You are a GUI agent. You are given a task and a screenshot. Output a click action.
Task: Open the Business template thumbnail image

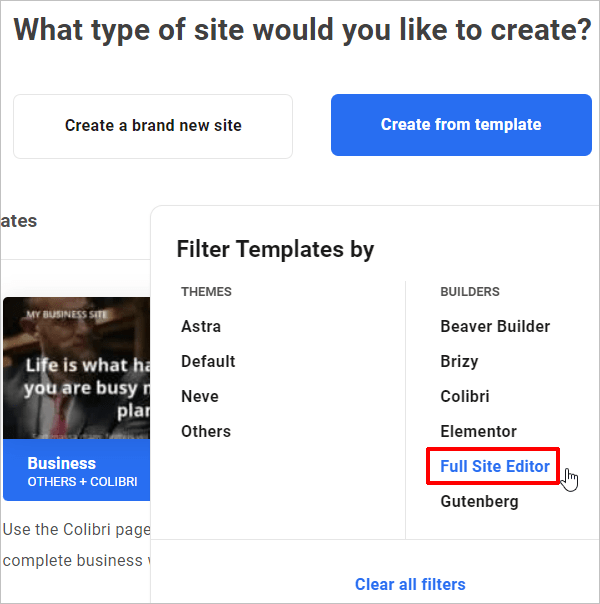pyautogui.click(x=76, y=367)
